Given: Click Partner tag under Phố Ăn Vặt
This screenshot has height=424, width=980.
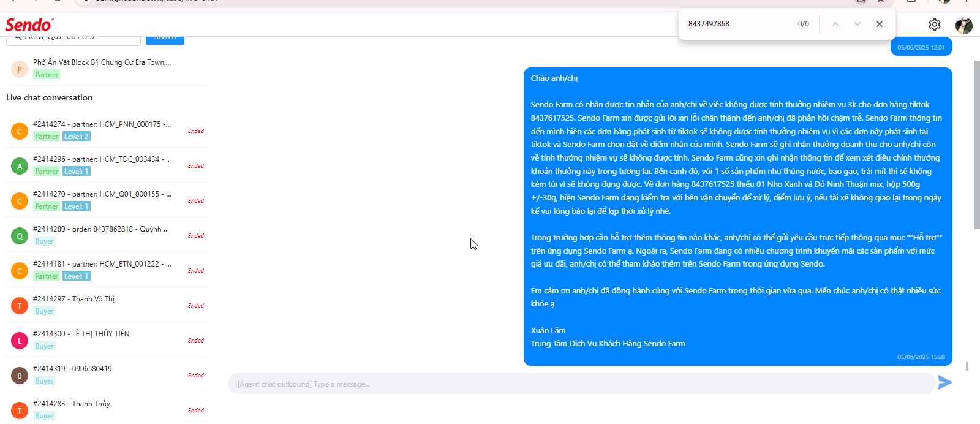Looking at the screenshot, I should 47,75.
